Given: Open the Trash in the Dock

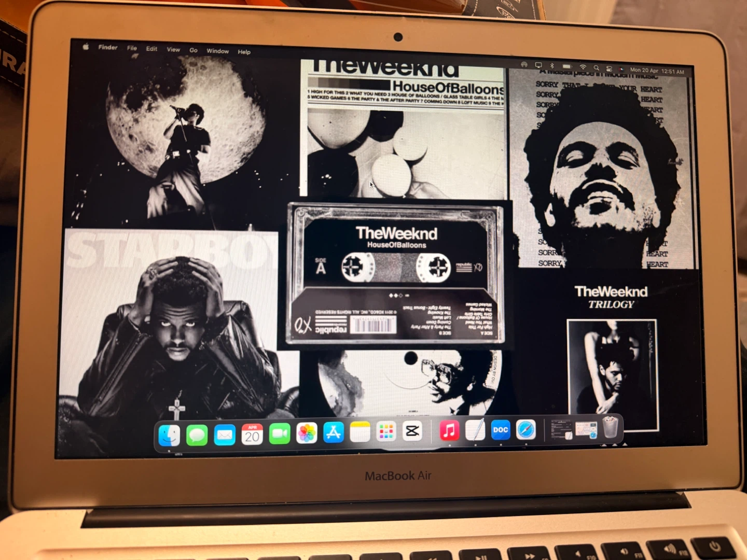Looking at the screenshot, I should [611, 428].
